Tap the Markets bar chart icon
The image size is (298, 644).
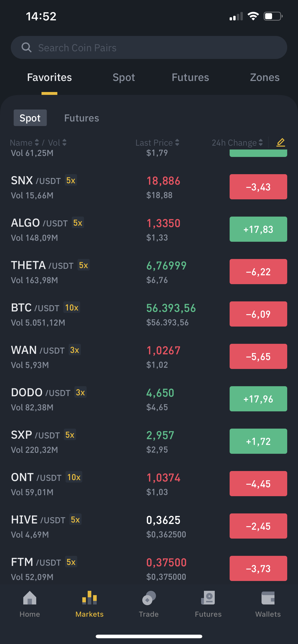click(x=89, y=598)
